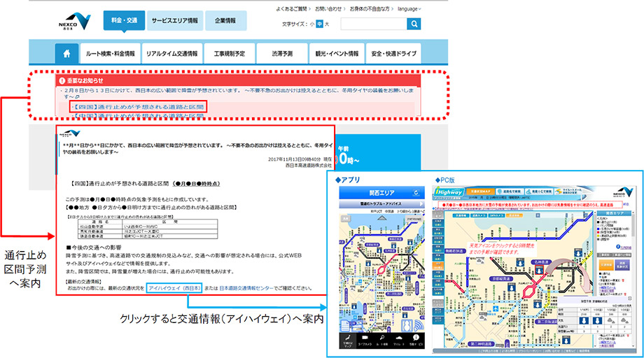Open リアルタイム交通情報 menu
The image size is (644, 358).
coord(171,54)
